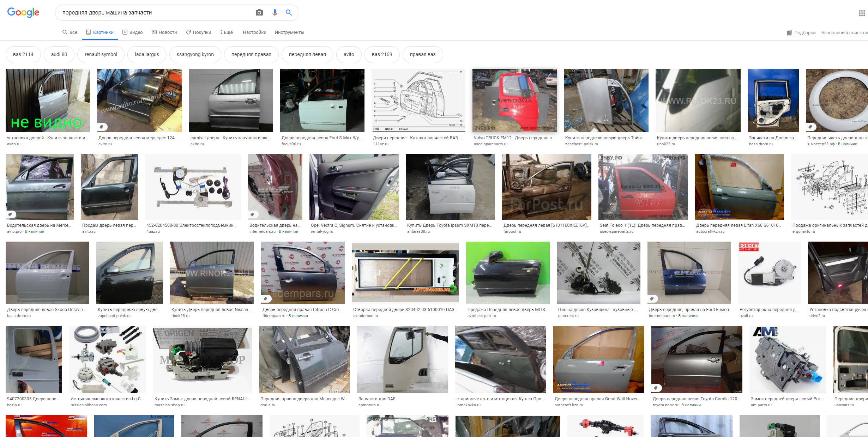This screenshot has height=437, width=868.
Task: Open the ВАЗ door parts diagram thumbnail
Action: click(418, 101)
